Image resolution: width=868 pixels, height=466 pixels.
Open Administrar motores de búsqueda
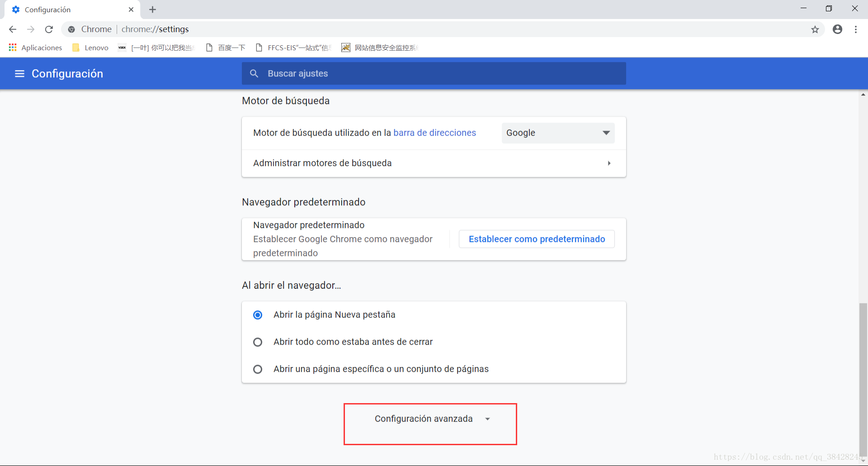[434, 163]
